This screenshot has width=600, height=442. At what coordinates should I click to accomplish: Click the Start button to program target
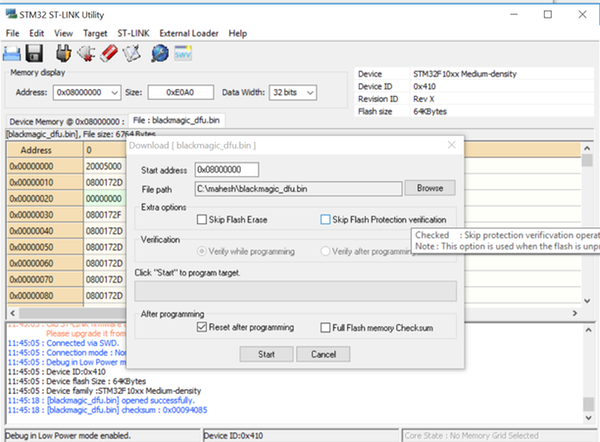point(266,354)
